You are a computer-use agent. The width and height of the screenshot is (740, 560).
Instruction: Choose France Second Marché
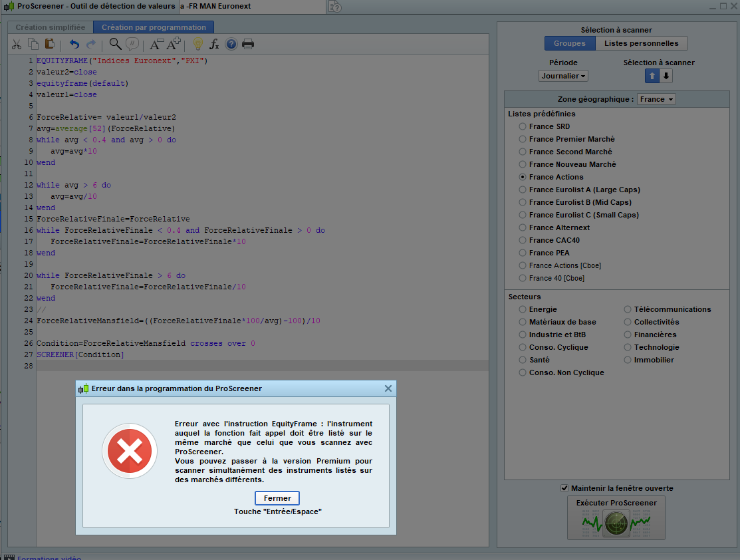[x=523, y=152]
